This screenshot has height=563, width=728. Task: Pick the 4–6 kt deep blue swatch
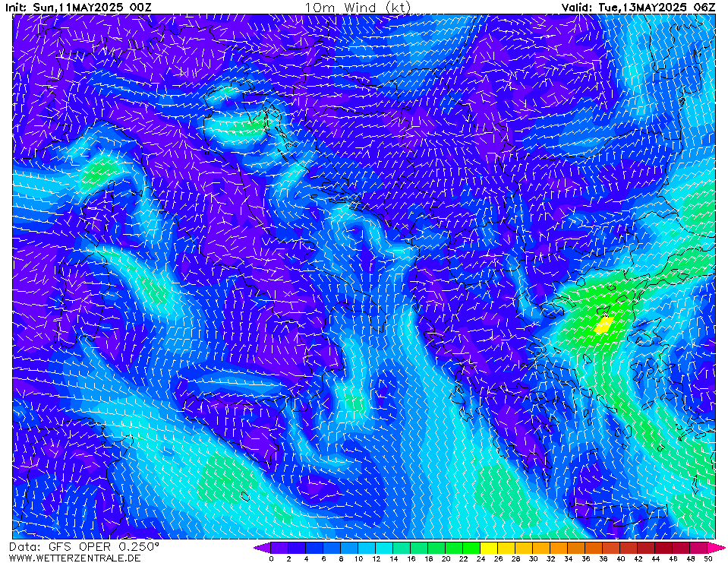point(314,548)
